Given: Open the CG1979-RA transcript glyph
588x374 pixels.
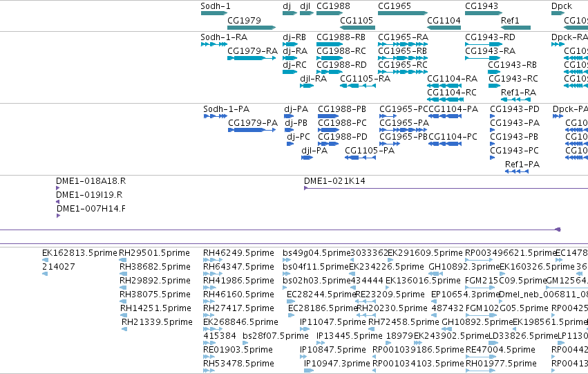Looking at the screenshot, I should 252,58.
